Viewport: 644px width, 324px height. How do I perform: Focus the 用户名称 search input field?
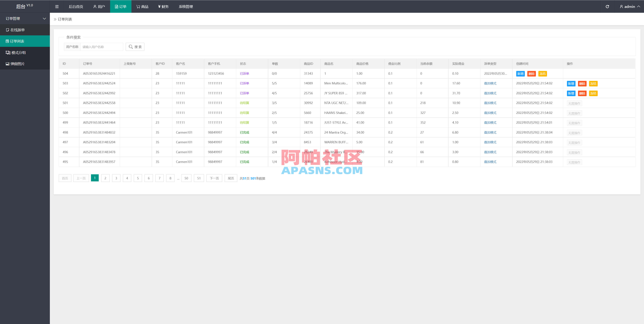[102, 47]
